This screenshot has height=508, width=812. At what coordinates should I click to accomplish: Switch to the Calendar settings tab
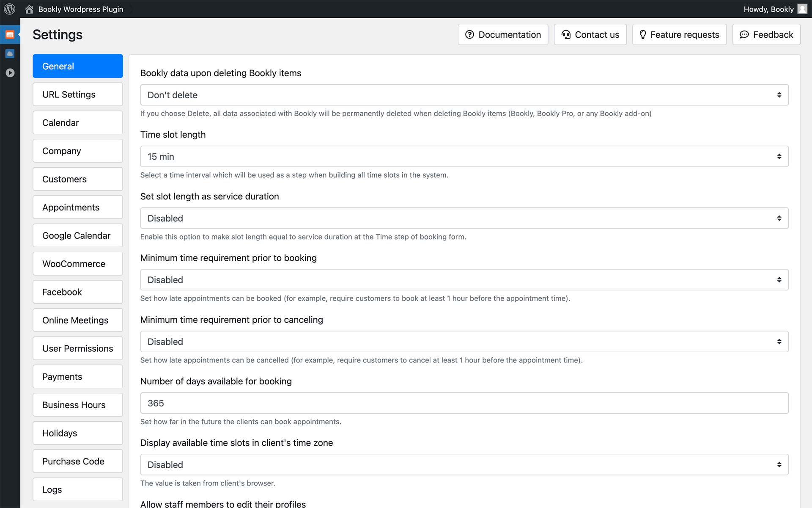tap(78, 123)
